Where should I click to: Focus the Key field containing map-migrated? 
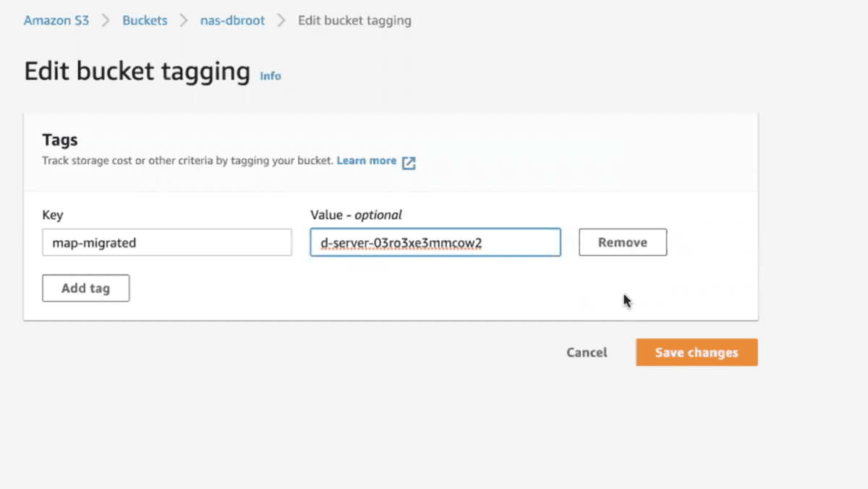click(167, 242)
